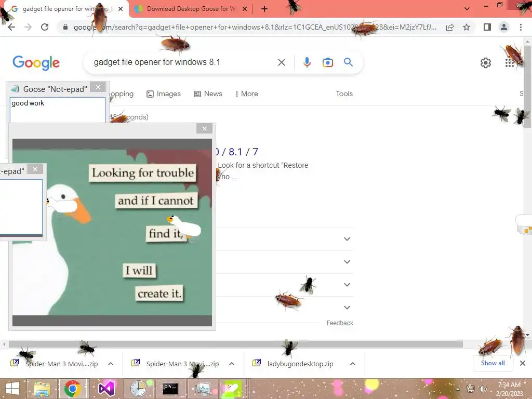This screenshot has height=399, width=532.
Task: Click the Google search input field
Action: point(183,62)
